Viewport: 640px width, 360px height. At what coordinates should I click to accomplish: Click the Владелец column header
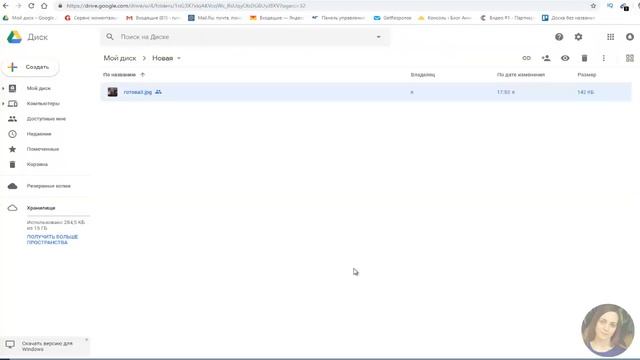point(422,75)
